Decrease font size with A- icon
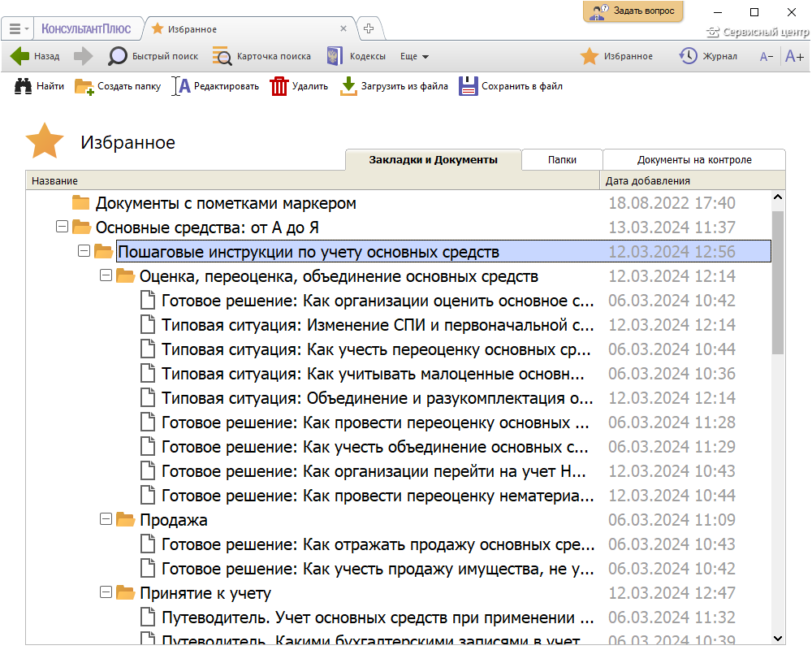This screenshot has width=812, height=650. (767, 57)
